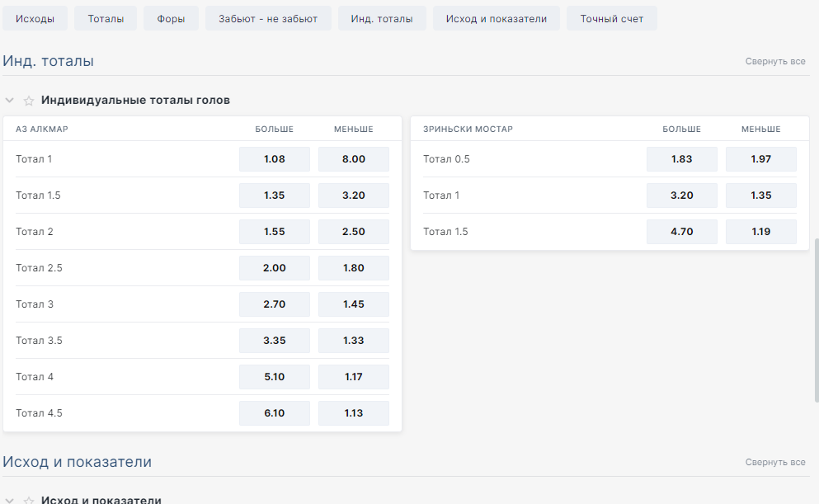
Task: Click the ЗРИНЬСКИ МОСТАР column header
Action: point(468,129)
